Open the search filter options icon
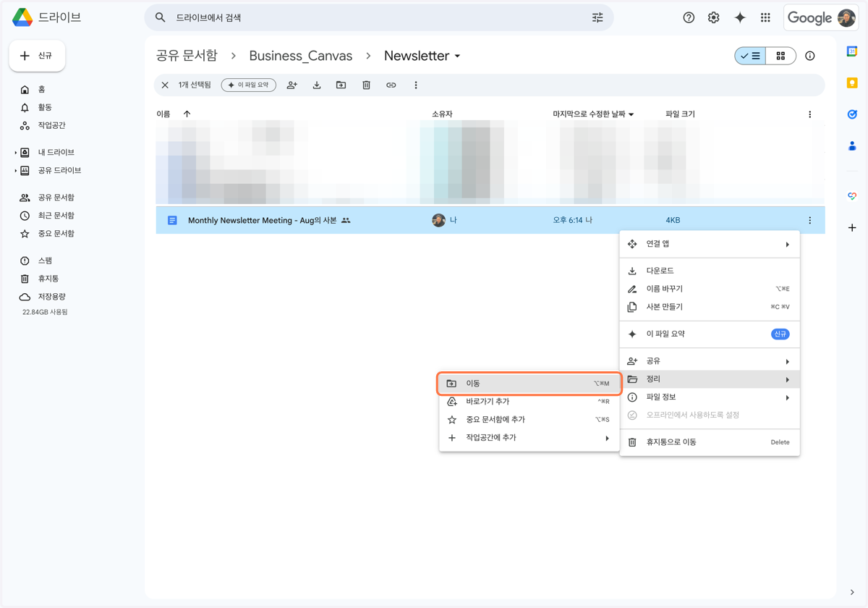This screenshot has width=868, height=608. coord(597,17)
